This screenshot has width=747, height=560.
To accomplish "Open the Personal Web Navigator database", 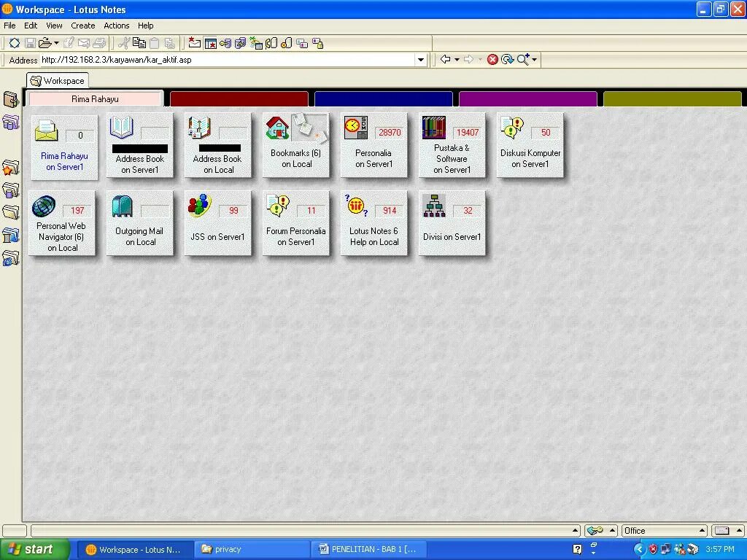I will click(x=63, y=222).
